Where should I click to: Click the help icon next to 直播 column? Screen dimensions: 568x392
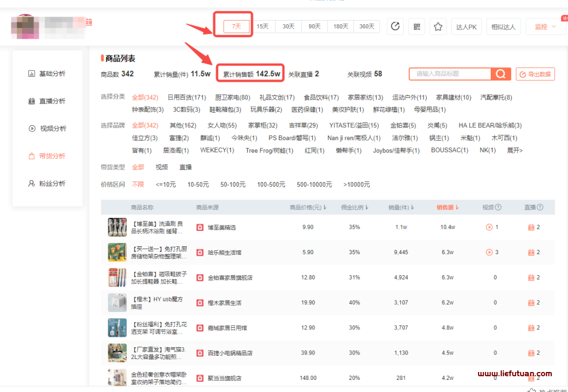(x=540, y=207)
